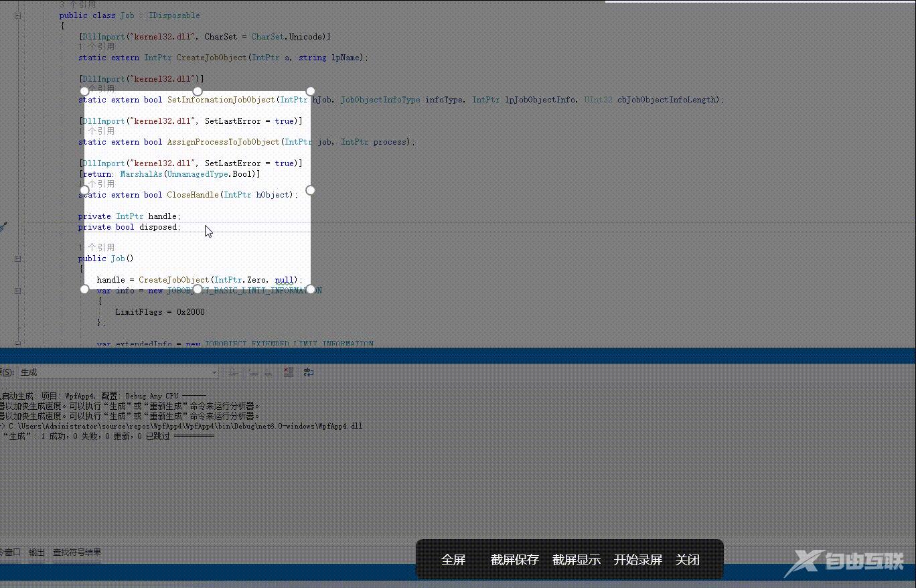Image resolution: width=916 pixels, height=588 pixels.
Task: Click the 截屏保存 save screenshot button
Action: (515, 560)
